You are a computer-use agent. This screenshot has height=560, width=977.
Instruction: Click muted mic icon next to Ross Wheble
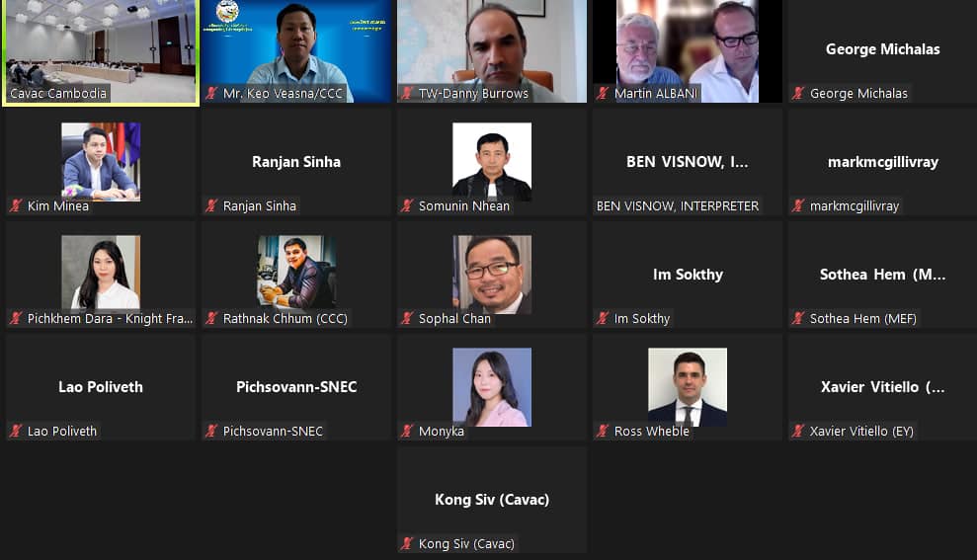point(603,431)
